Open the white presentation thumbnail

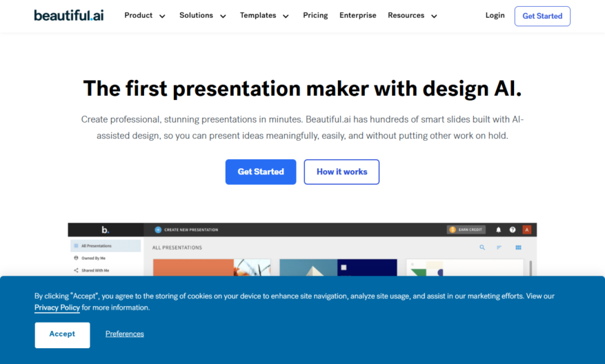click(464, 267)
